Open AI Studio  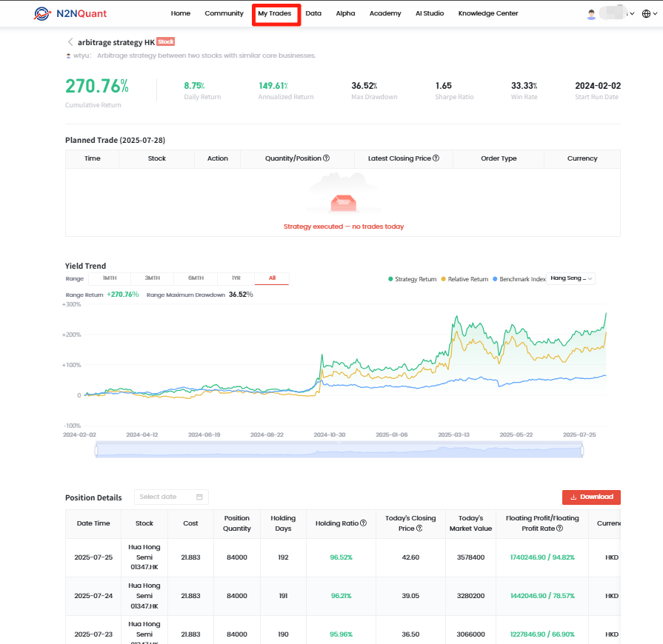(x=430, y=13)
